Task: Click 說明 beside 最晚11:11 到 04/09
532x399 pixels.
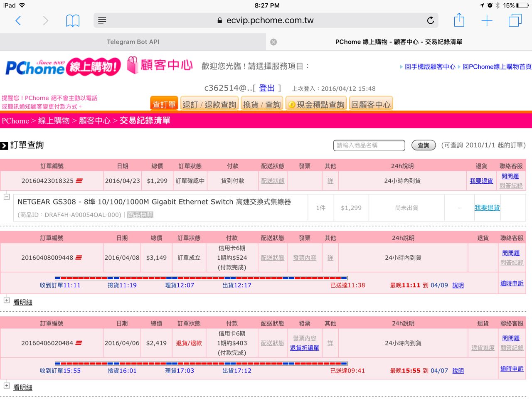Action: pos(458,286)
